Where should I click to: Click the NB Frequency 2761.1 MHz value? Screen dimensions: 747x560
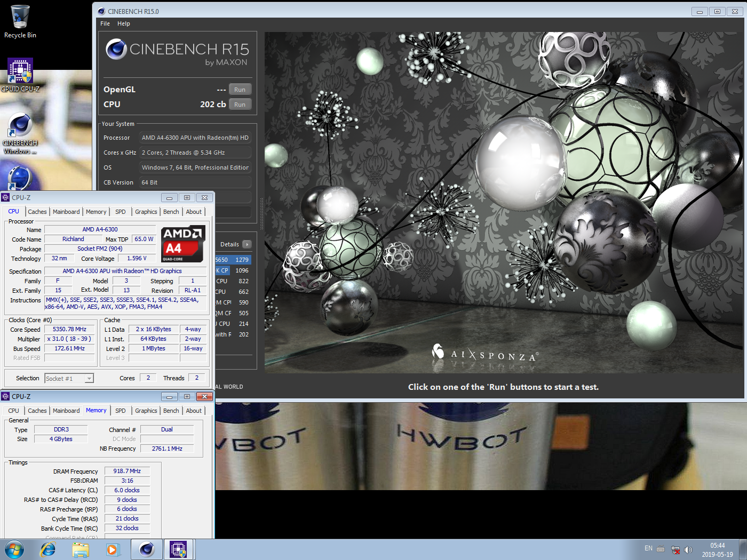(x=167, y=449)
